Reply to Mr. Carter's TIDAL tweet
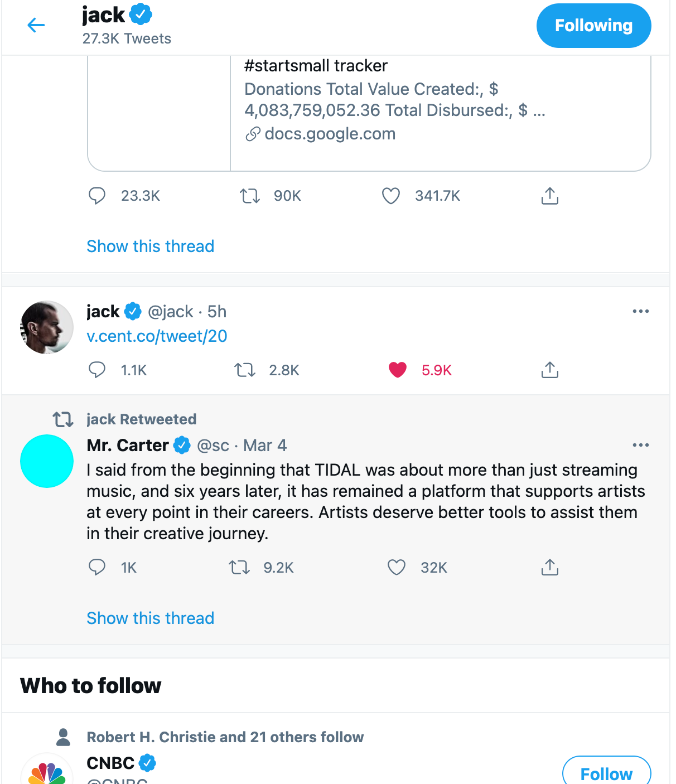Viewport: 676px width, 784px height. tap(97, 567)
